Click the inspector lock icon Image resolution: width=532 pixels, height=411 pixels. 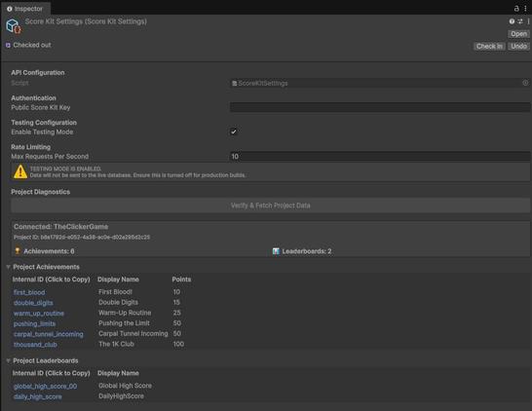point(516,9)
